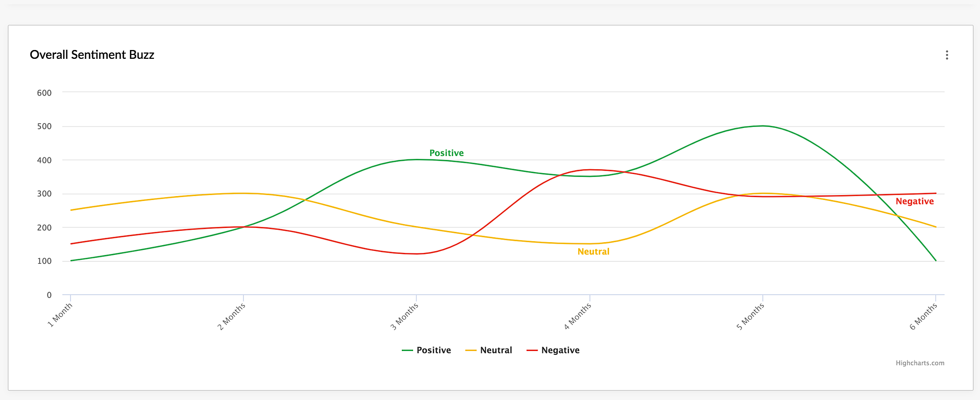Screen dimensions: 980x400
Task: Click the 5 Months x-axis label
Action: coord(751,316)
